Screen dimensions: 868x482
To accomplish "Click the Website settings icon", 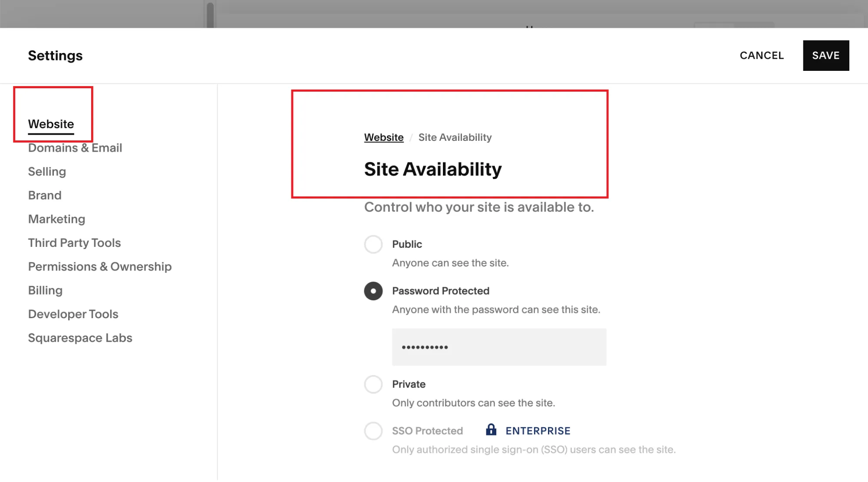I will pos(51,123).
